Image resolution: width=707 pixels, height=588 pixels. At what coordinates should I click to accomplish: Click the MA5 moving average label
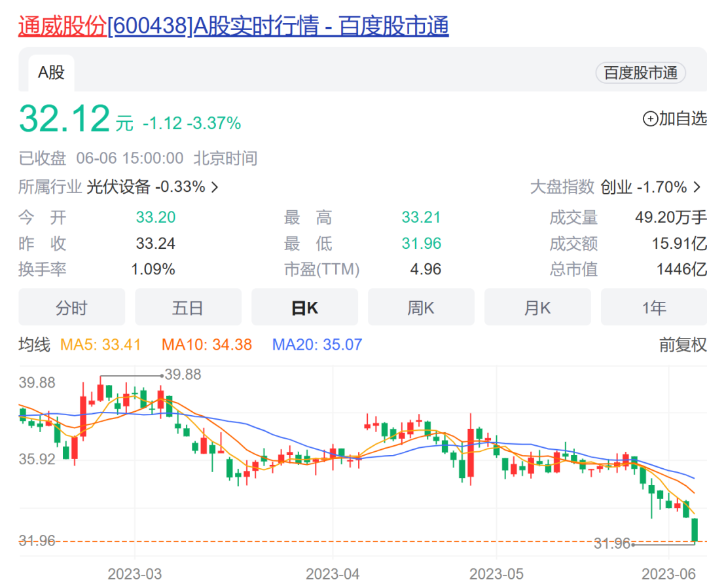click(x=100, y=344)
